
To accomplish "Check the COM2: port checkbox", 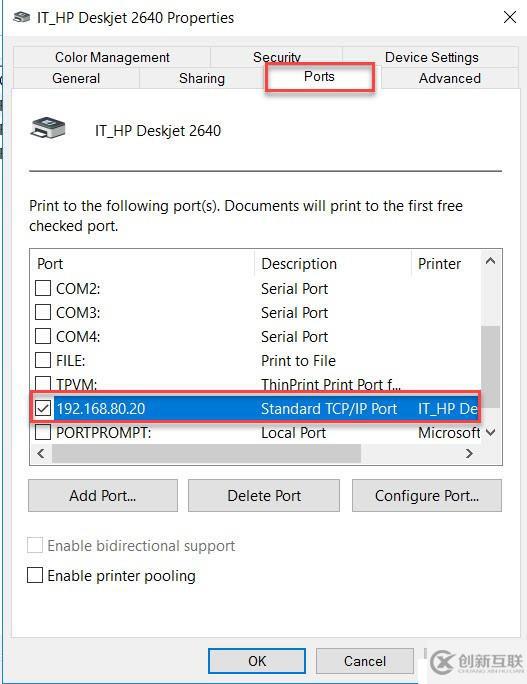I will [43, 288].
